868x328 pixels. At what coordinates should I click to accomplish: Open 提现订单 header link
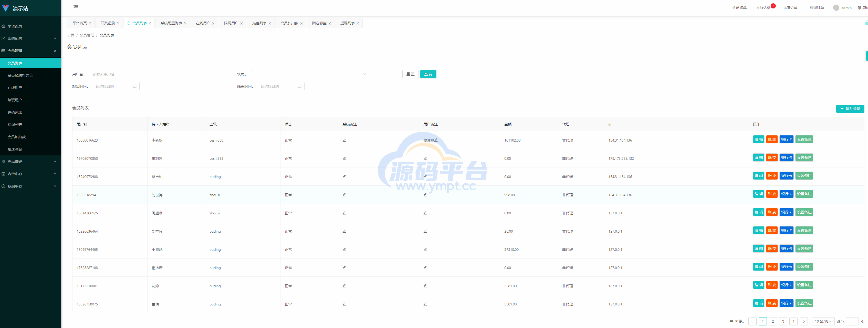[817, 8]
